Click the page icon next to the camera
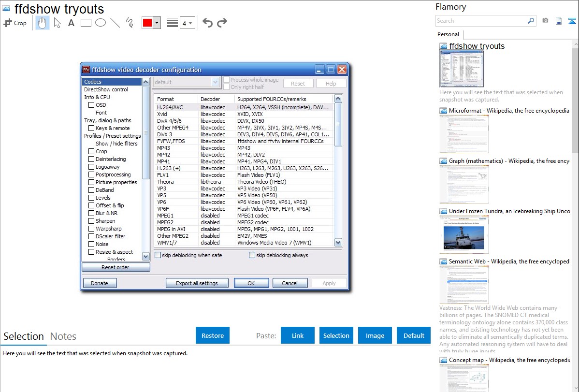The height and width of the screenshot is (392, 579). coord(559,21)
